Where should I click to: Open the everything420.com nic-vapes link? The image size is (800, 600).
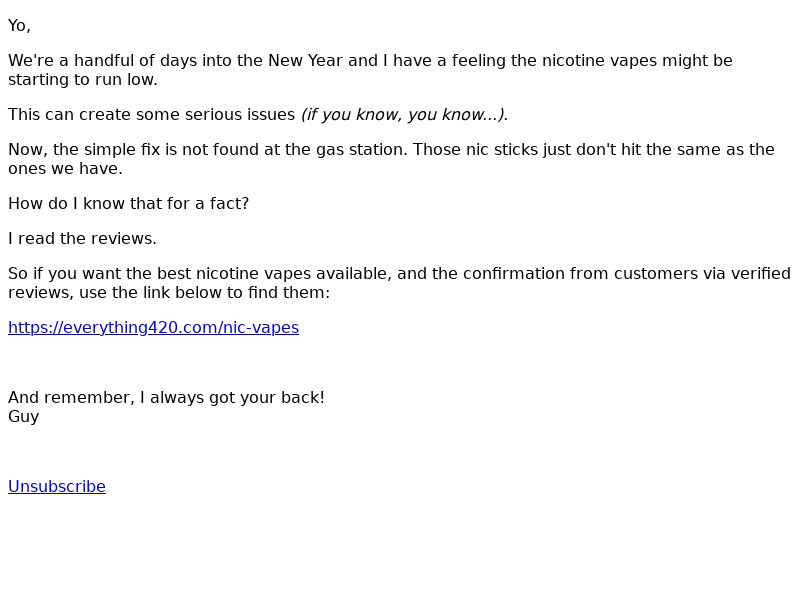(x=154, y=328)
